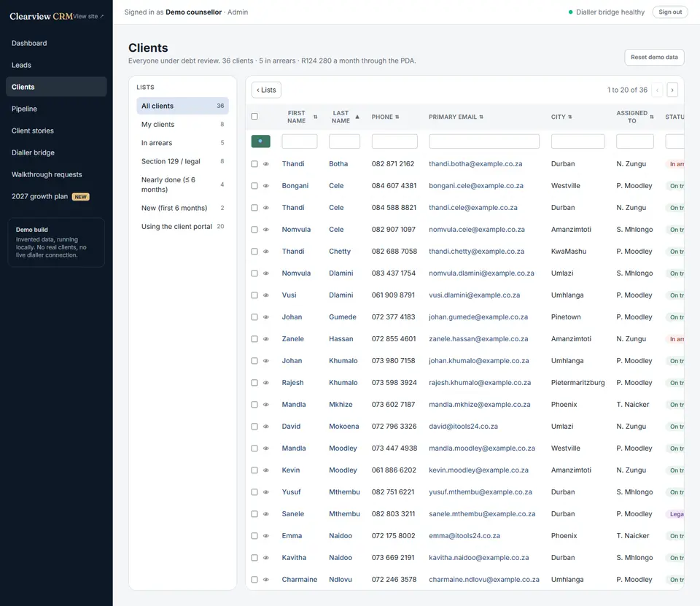
Task: Select the In arrears list
Action: 182,143
